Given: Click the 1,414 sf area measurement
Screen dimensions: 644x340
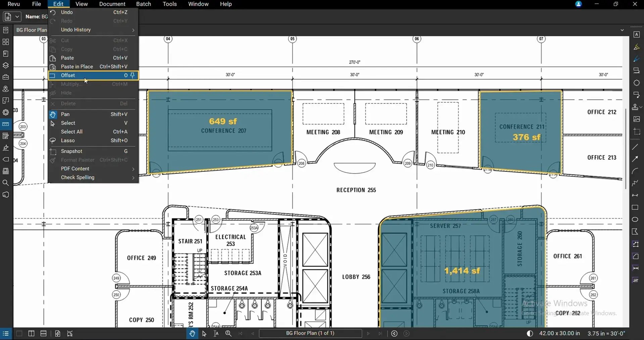Looking at the screenshot, I should (462, 271).
